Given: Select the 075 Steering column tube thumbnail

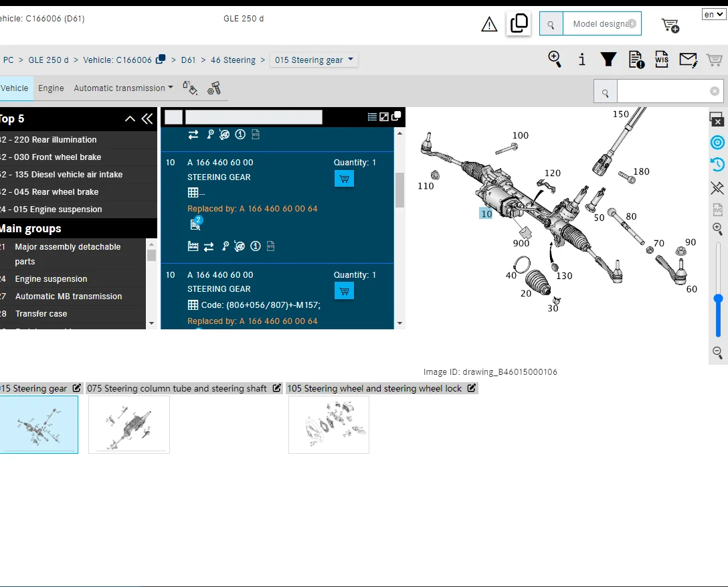Looking at the screenshot, I should [x=129, y=424].
